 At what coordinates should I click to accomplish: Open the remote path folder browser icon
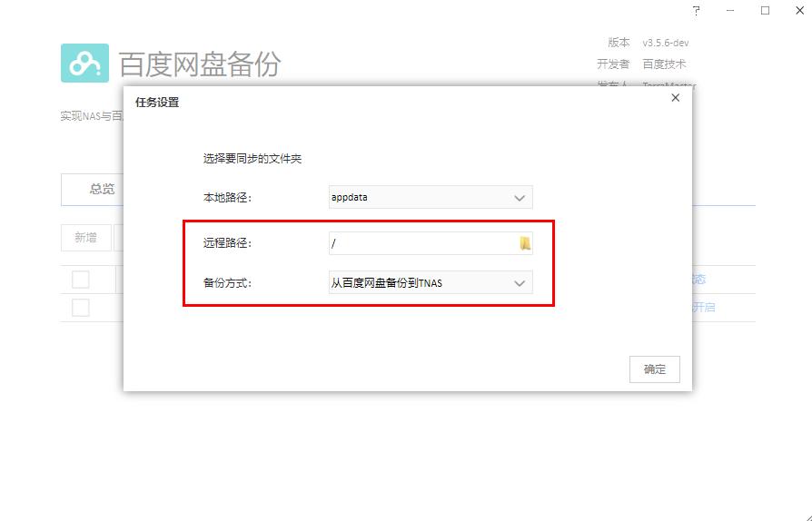coord(525,243)
